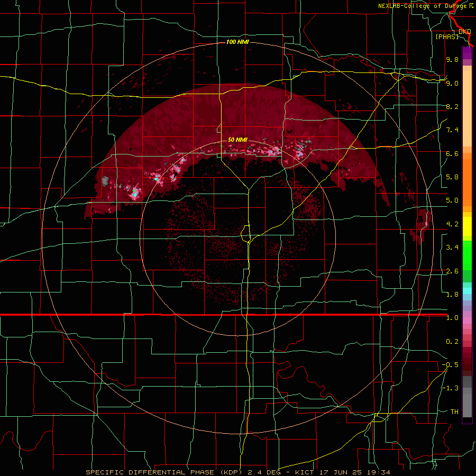Click the 9.8 value on the color scale

pos(452,59)
